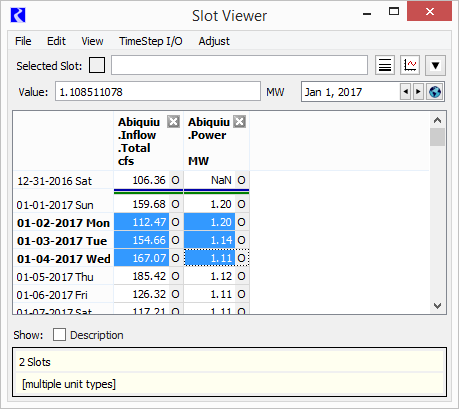Open the row detail list icon

coord(385,65)
